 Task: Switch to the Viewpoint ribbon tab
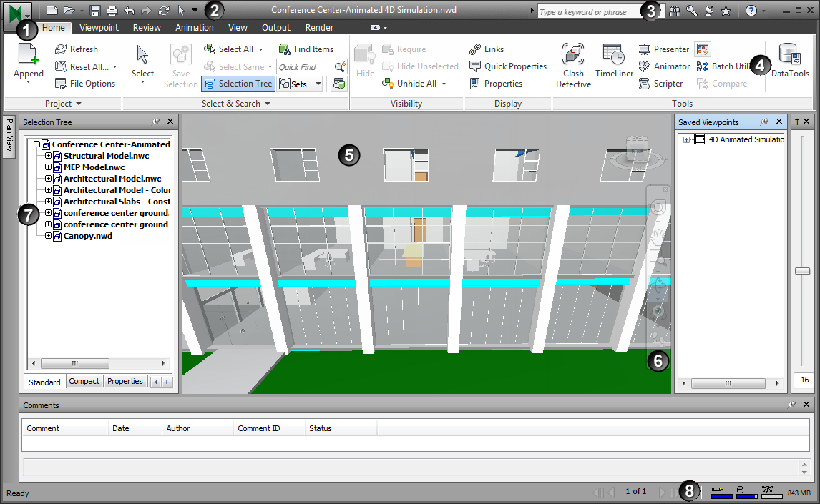(x=99, y=28)
